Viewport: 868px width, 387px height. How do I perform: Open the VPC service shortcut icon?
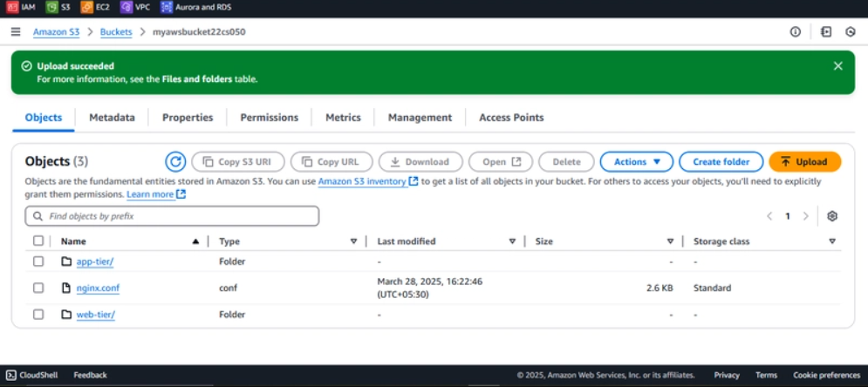126,7
